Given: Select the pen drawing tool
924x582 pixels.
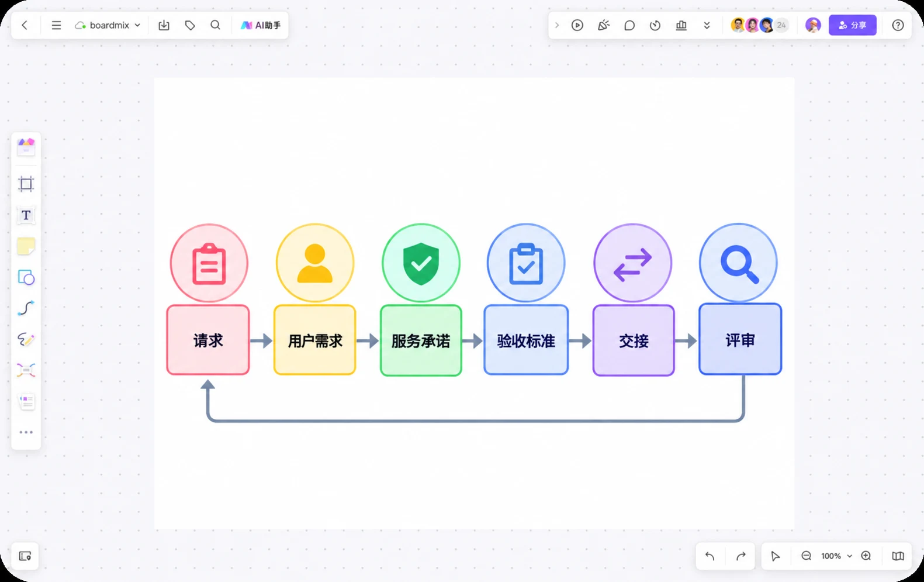Looking at the screenshot, I should click(x=26, y=339).
